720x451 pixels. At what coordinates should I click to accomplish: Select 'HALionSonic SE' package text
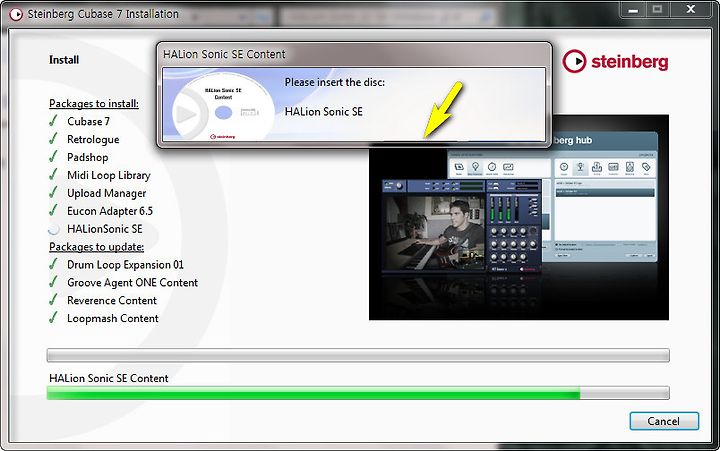point(105,229)
